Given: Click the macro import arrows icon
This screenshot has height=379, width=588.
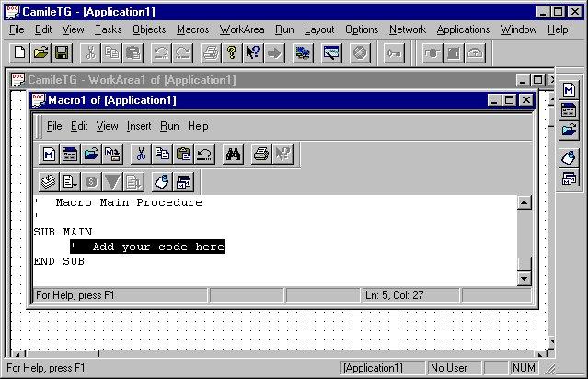Looking at the screenshot, I should click(112, 154).
